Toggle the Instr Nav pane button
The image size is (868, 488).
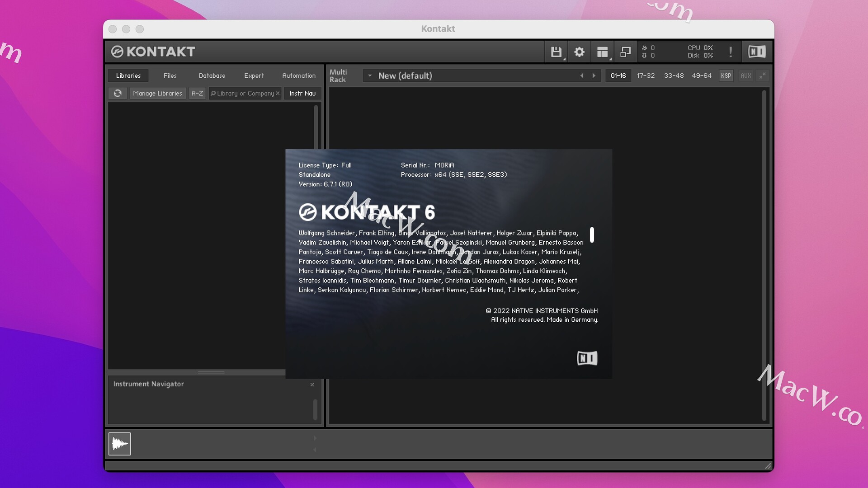(x=302, y=93)
